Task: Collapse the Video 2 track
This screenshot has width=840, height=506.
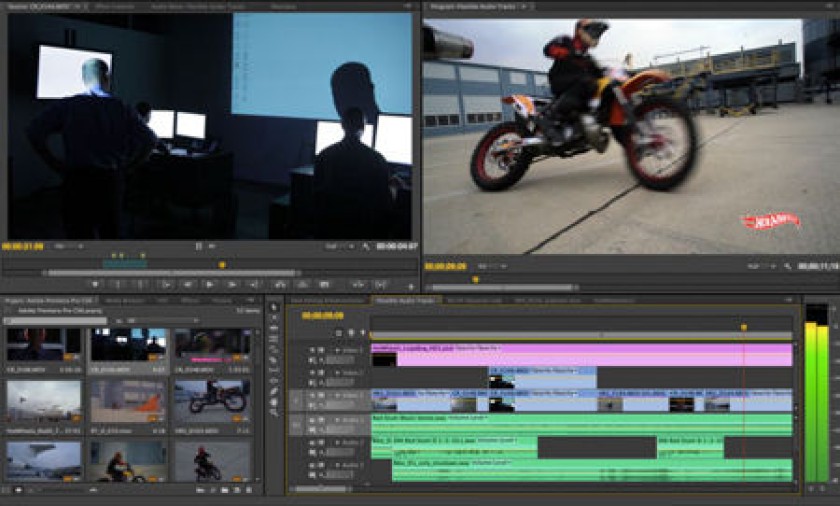Action: [x=338, y=373]
